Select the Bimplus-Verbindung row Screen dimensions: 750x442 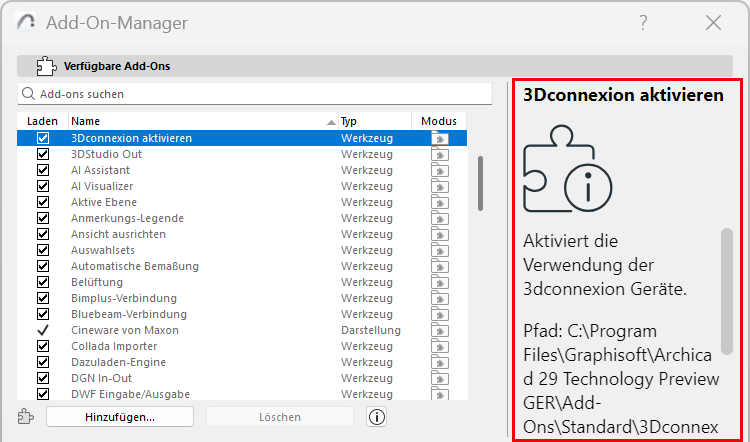point(242,298)
